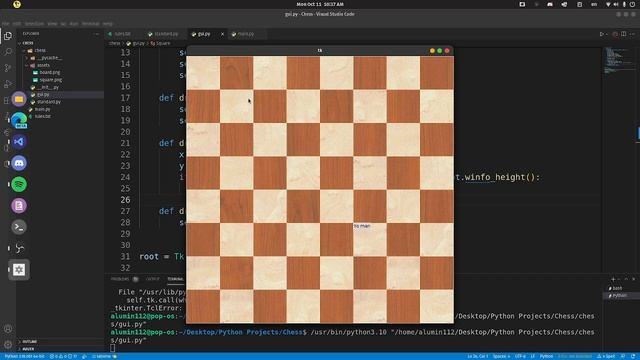This screenshot has width=640, height=360.
Task: Open Discord from the dock
Action: (x=19, y=163)
